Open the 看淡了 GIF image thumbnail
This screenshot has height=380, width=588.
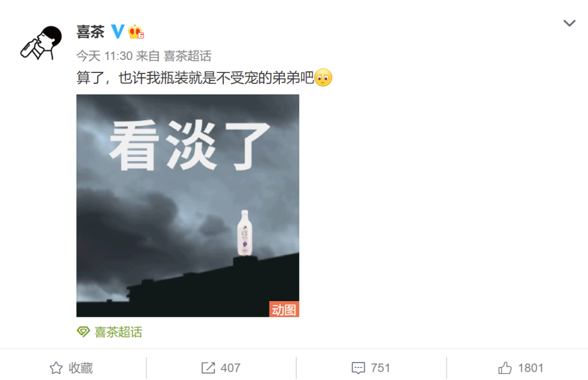pos(188,206)
